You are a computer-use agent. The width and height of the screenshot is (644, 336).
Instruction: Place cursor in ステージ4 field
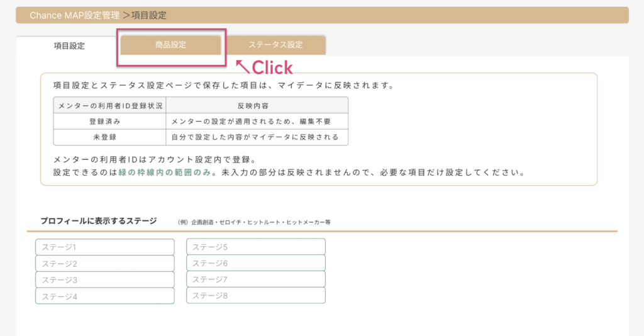(104, 296)
